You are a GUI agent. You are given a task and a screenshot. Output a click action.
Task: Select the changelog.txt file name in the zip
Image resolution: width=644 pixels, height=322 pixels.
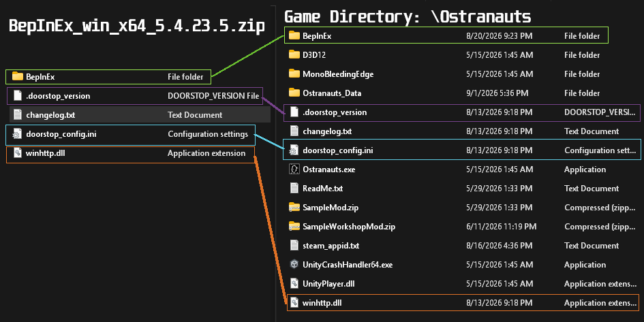(x=50, y=115)
